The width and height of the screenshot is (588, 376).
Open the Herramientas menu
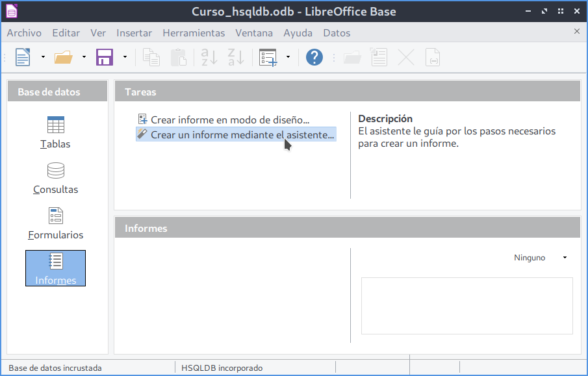[x=194, y=32]
